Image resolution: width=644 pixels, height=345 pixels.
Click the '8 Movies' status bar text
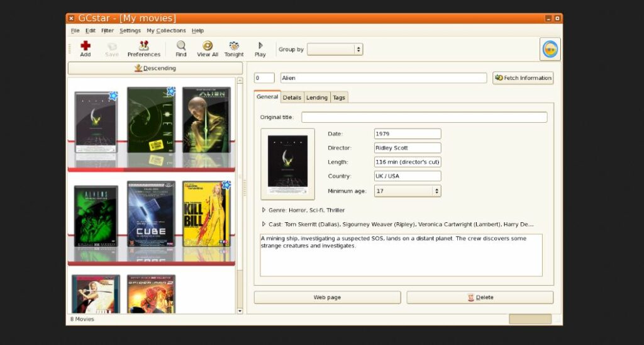[x=82, y=319]
